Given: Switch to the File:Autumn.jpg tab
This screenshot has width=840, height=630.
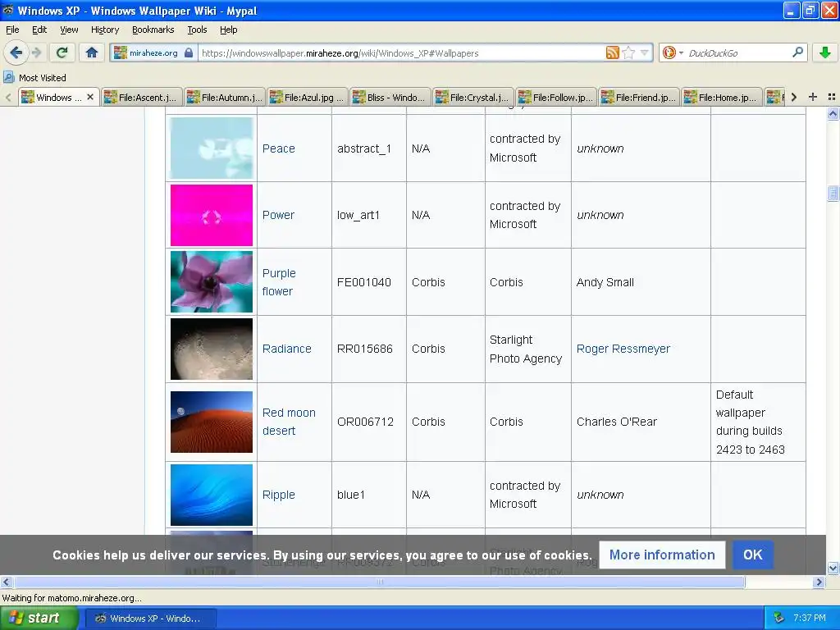Looking at the screenshot, I should (x=225, y=98).
